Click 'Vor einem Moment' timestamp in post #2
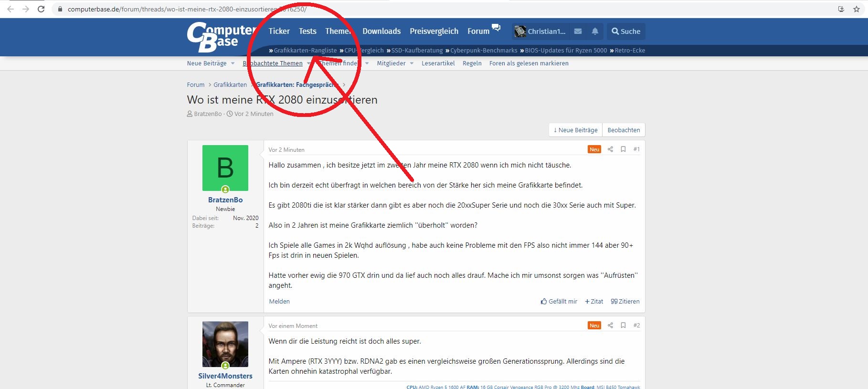The width and height of the screenshot is (868, 389). [x=293, y=326]
